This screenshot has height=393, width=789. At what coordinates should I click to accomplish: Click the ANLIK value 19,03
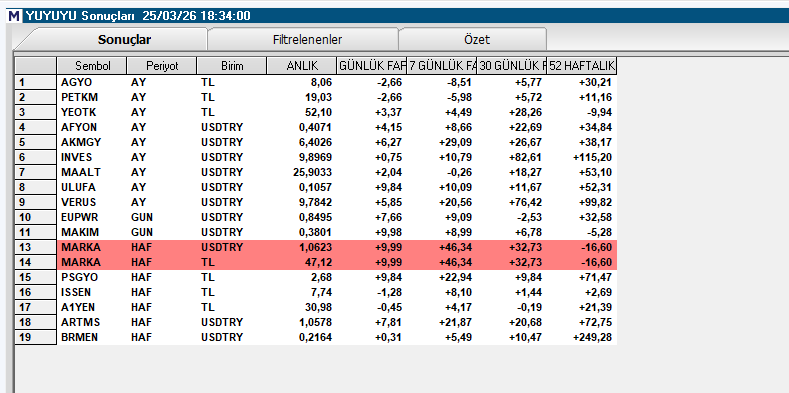pyautogui.click(x=319, y=97)
